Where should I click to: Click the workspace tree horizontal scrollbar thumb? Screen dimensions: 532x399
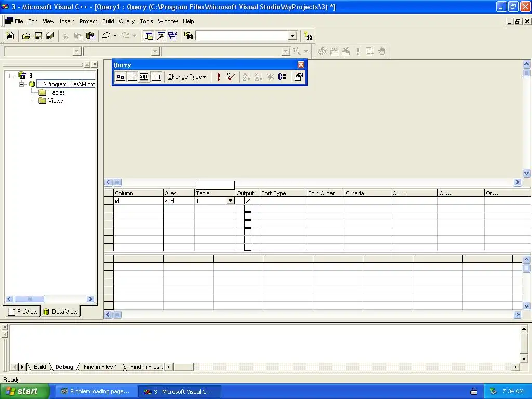[30, 299]
